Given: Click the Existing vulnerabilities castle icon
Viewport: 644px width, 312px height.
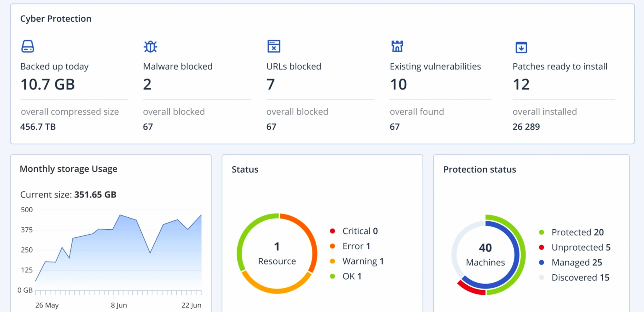Looking at the screenshot, I should pyautogui.click(x=397, y=46).
